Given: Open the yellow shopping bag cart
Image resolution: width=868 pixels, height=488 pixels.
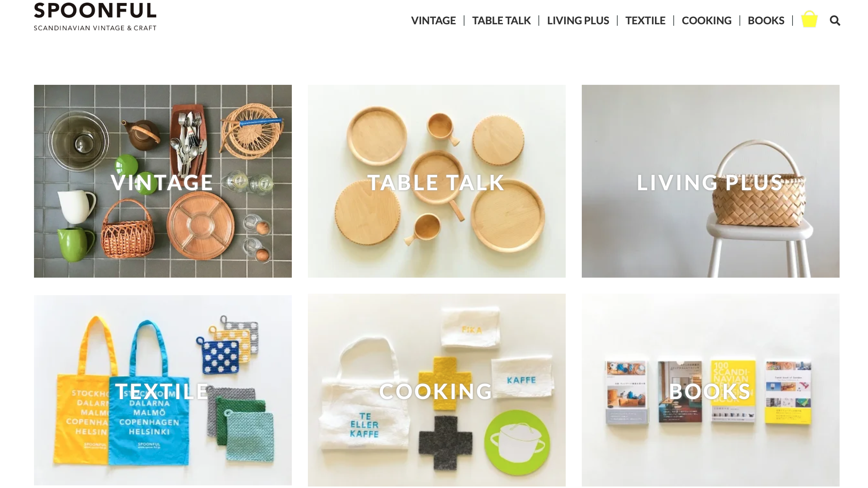Looking at the screenshot, I should coord(809,19).
